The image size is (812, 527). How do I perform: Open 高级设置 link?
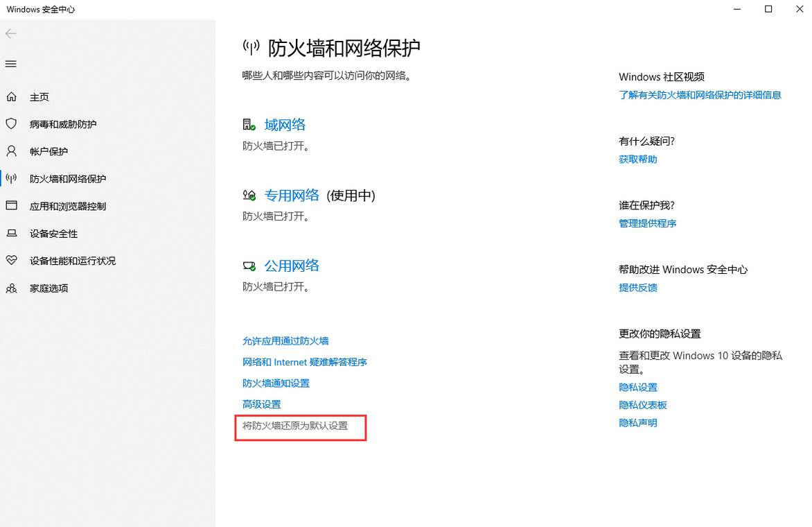(x=261, y=404)
